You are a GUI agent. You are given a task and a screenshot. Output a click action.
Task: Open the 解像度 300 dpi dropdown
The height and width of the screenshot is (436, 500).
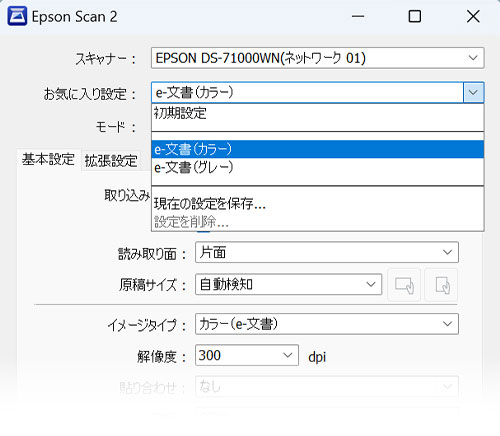[x=247, y=355]
